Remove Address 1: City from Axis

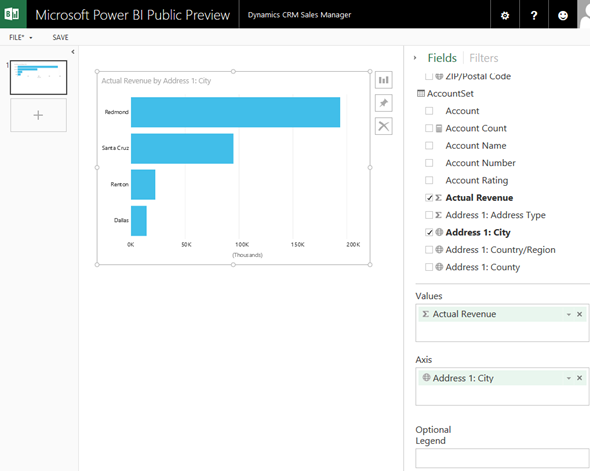579,378
